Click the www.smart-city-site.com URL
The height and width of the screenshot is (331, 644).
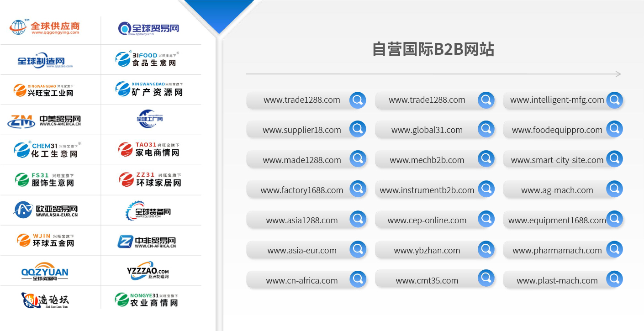(557, 160)
